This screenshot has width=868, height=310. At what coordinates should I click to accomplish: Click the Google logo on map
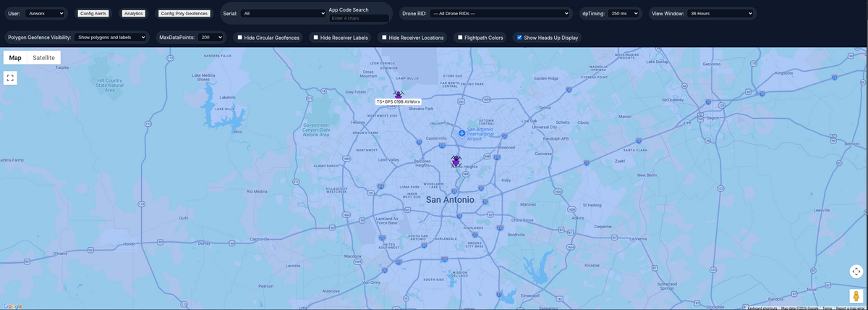tap(13, 306)
